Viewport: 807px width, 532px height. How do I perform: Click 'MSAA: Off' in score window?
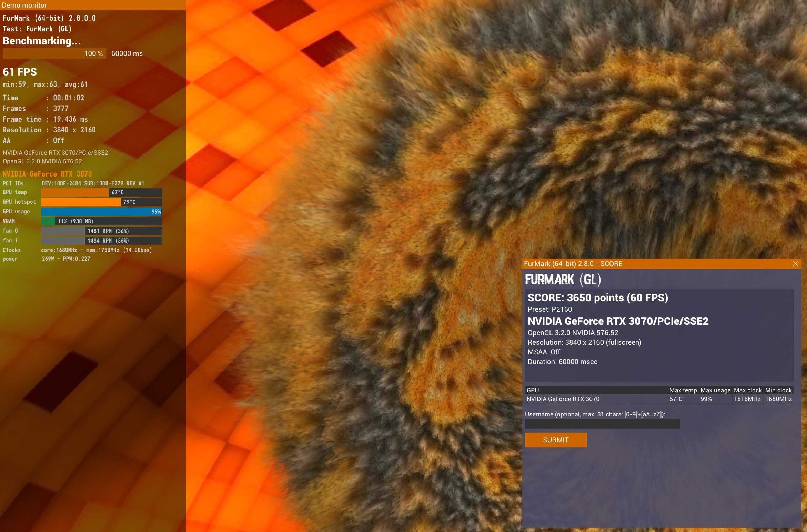coord(544,352)
